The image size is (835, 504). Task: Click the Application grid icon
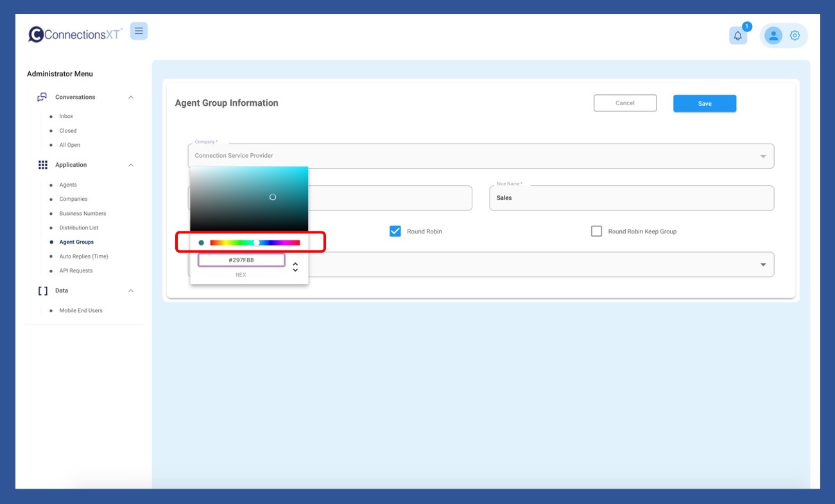pyautogui.click(x=43, y=165)
